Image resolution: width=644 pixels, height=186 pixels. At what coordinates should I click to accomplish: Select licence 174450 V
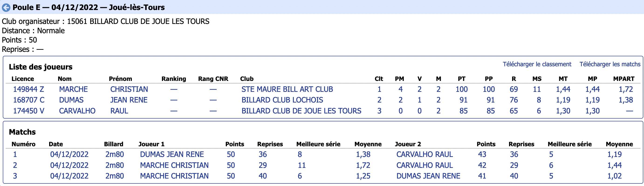29,111
